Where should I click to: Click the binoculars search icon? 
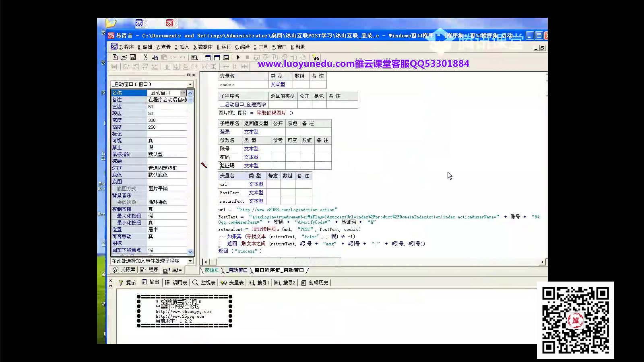click(x=316, y=57)
